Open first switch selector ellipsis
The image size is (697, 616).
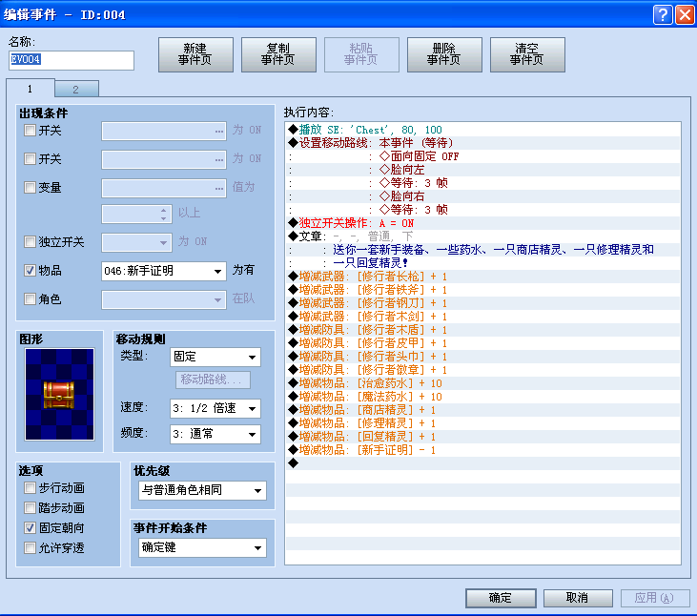point(219,132)
